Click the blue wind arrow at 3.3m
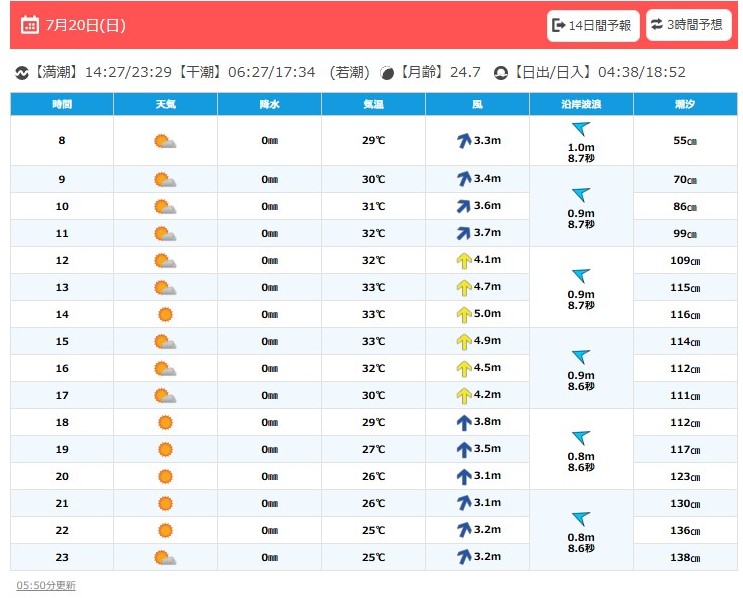This screenshot has width=743, height=598. pos(464,141)
